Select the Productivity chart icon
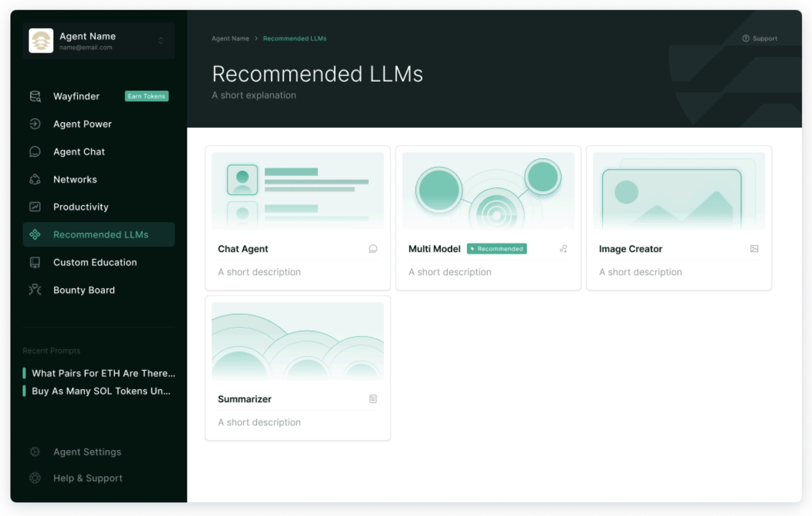Image resolution: width=812 pixels, height=516 pixels. pyautogui.click(x=35, y=207)
